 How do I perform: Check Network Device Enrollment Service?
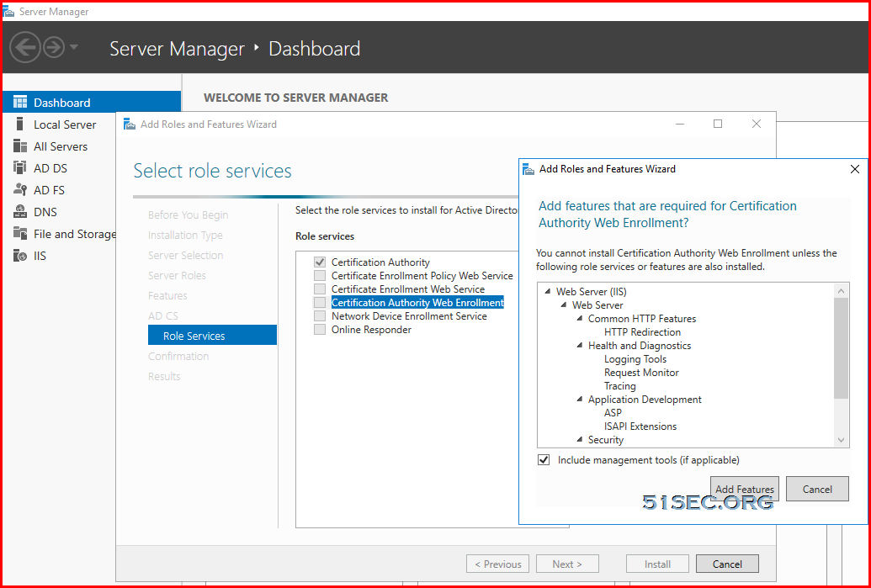[320, 316]
